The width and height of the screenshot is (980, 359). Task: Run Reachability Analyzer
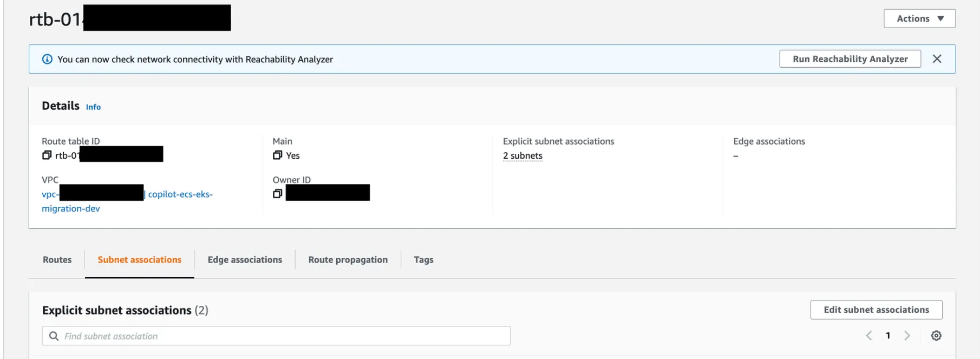(x=850, y=59)
